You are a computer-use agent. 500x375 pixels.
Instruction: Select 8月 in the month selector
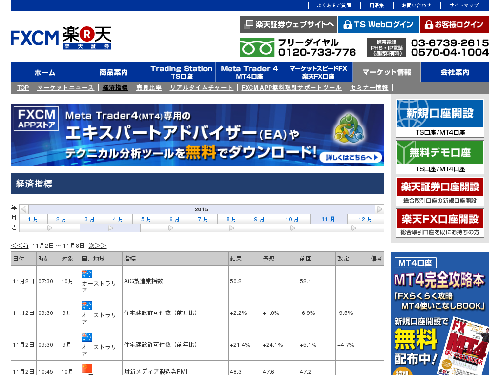(231, 219)
